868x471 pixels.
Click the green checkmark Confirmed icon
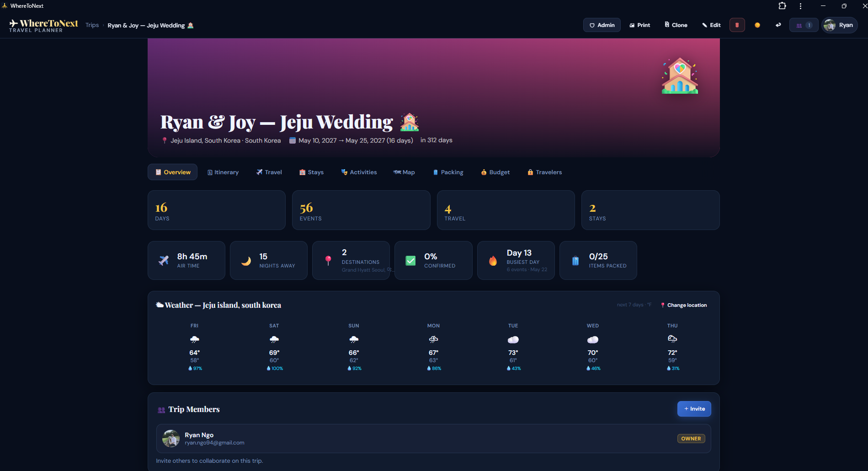(x=410, y=261)
